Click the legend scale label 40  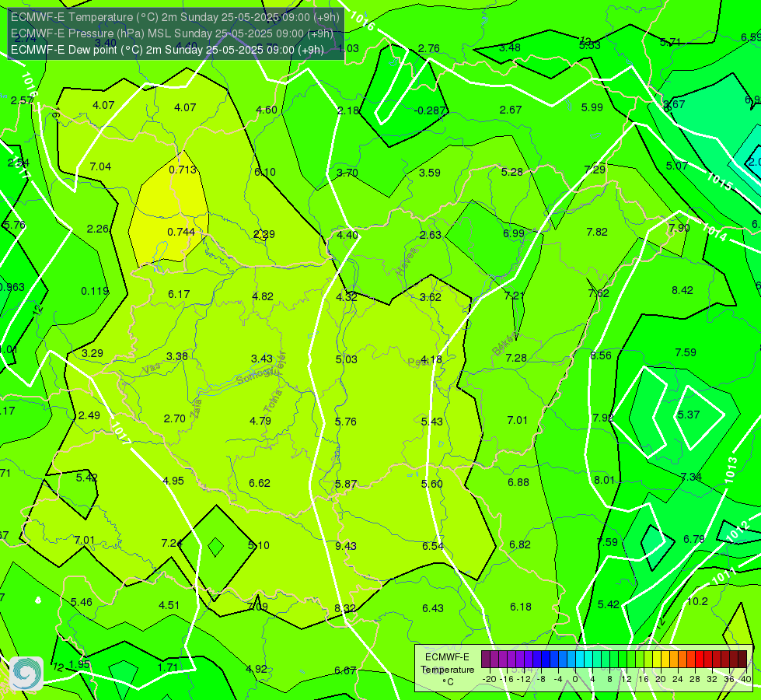[746, 679]
